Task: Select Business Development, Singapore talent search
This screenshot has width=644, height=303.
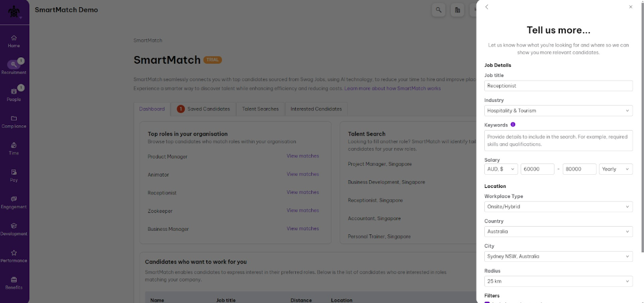Action: tap(386, 183)
